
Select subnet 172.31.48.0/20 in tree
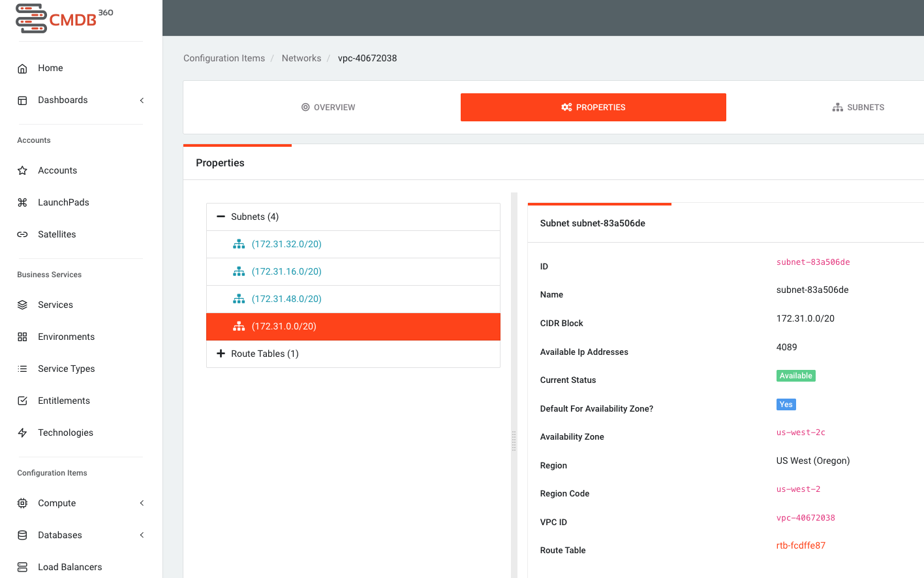coord(353,299)
